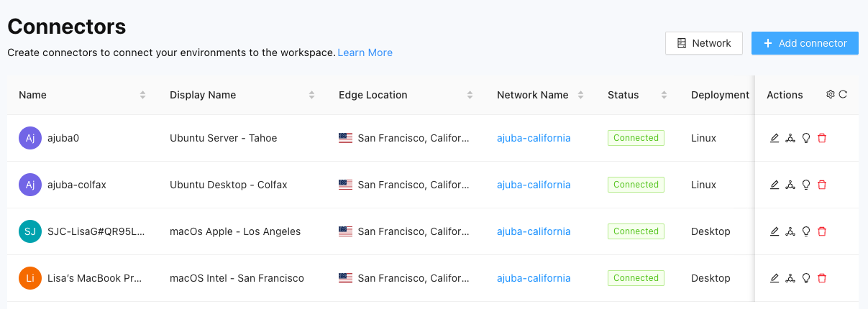868x309 pixels.
Task: Open network topology icon for ajuba0
Action: [790, 138]
